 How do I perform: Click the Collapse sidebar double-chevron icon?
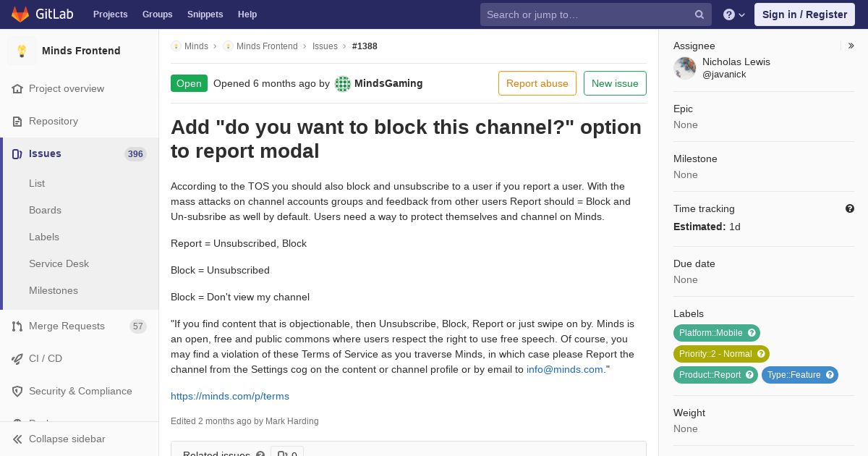(17, 439)
